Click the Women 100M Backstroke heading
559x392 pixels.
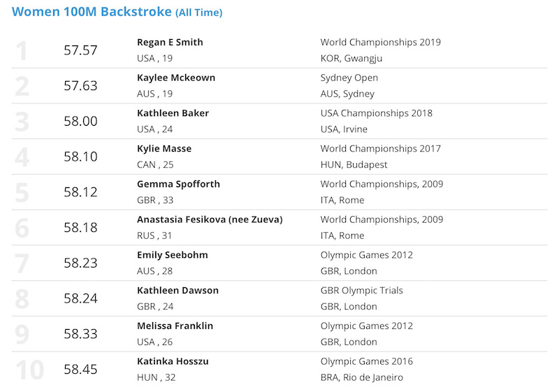(x=117, y=12)
